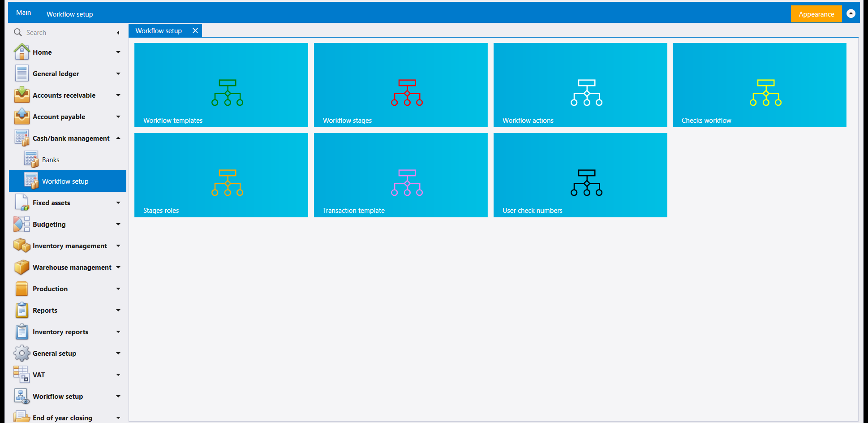Expand the Inventory reports arrow
The width and height of the screenshot is (868, 423).
click(x=118, y=332)
